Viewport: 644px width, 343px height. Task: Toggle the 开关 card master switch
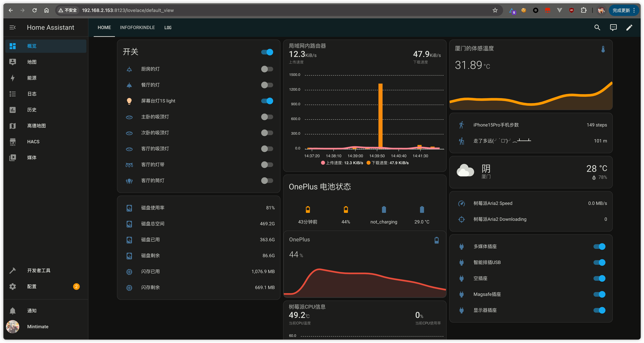[x=267, y=52]
